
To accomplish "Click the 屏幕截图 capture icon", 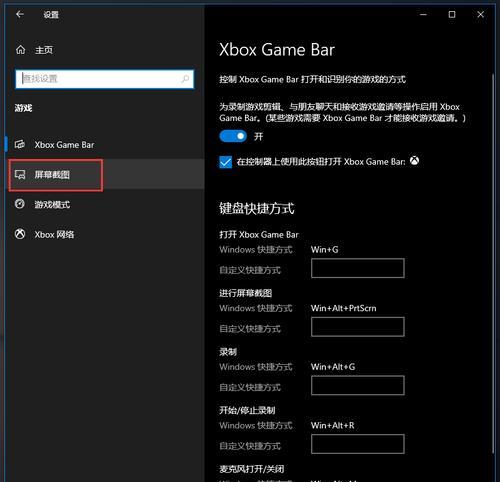I will pos(20,174).
